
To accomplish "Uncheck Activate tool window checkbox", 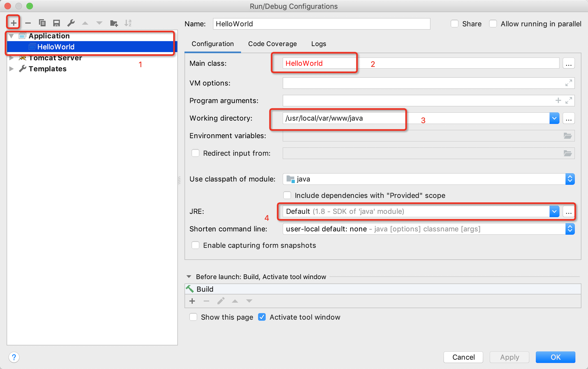I will (262, 317).
